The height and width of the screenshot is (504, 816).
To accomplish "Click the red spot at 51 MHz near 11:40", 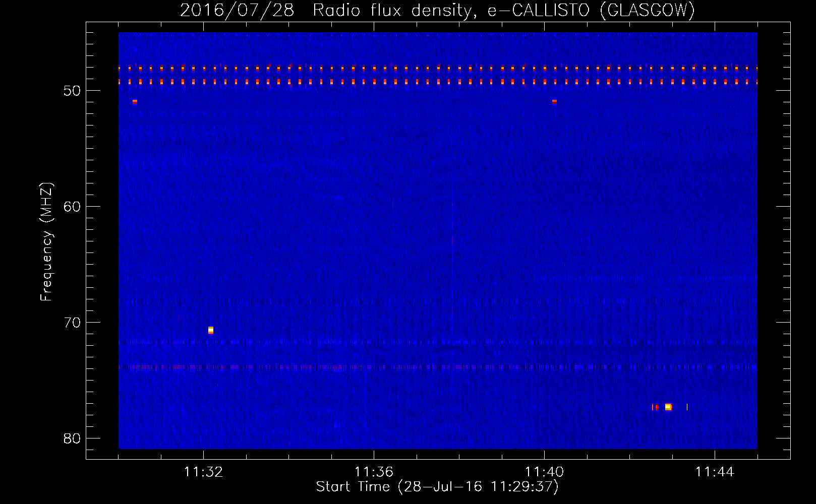I will [x=554, y=101].
